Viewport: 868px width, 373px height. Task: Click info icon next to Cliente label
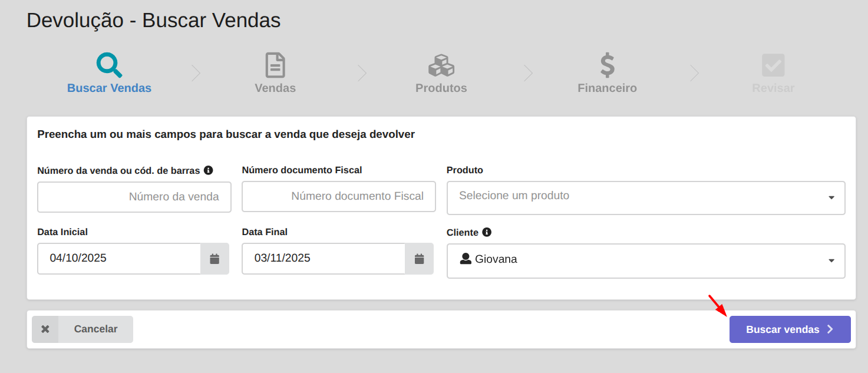(x=487, y=232)
